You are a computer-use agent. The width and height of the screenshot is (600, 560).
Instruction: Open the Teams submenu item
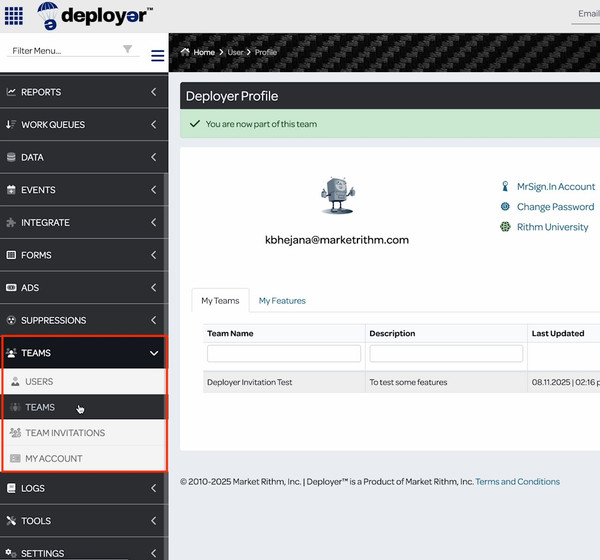85,407
